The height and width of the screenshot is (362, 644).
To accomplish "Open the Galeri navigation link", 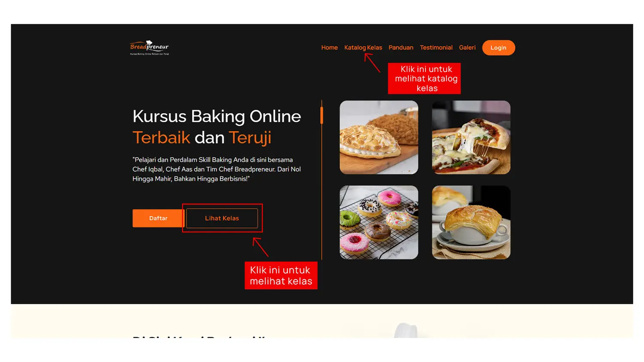I will [467, 48].
